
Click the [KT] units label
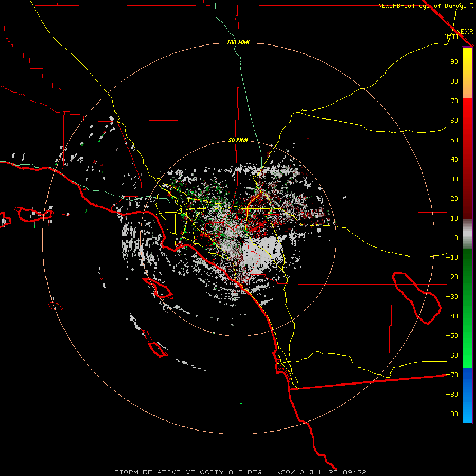(x=452, y=36)
